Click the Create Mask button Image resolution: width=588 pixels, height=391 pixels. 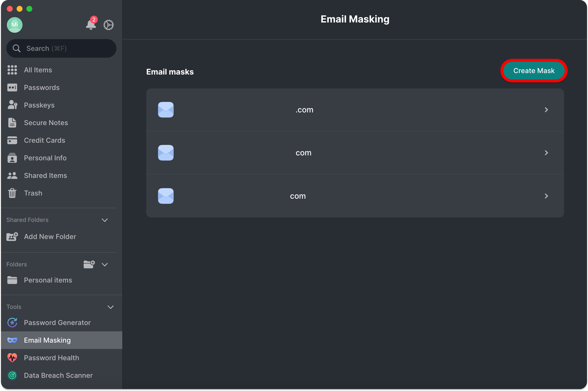point(534,71)
